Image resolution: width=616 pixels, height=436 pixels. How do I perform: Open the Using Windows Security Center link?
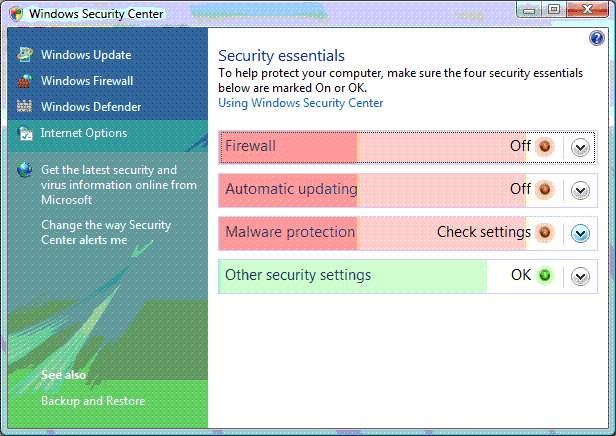pos(301,103)
